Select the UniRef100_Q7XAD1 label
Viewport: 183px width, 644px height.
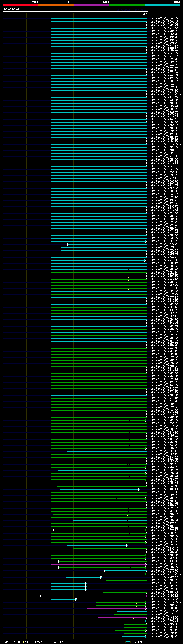click(164, 247)
